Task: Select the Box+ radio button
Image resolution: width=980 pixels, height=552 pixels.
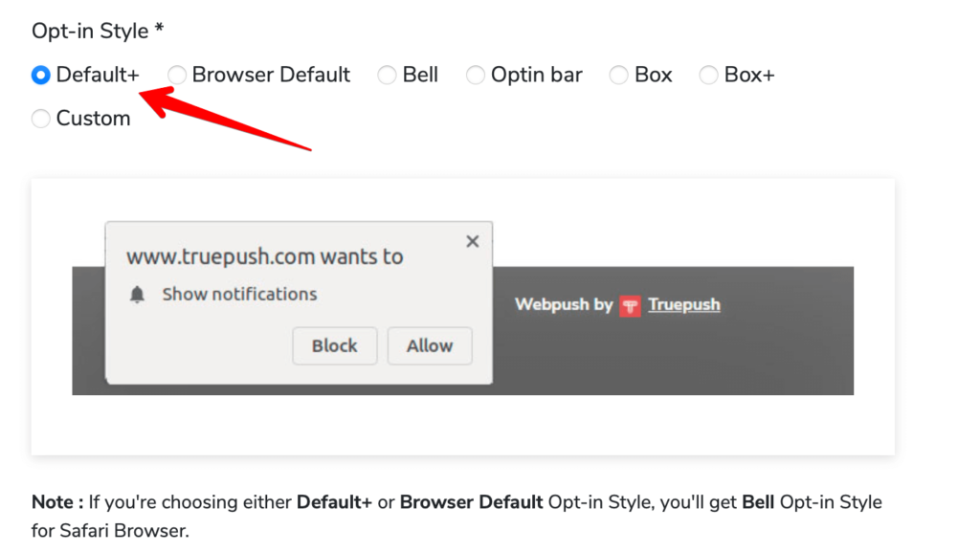Action: coord(708,74)
